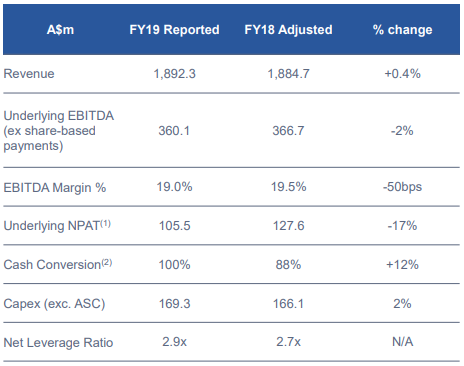Select FY19 revenue value 1,892.3
This screenshot has width=464, height=366.
[x=174, y=74]
